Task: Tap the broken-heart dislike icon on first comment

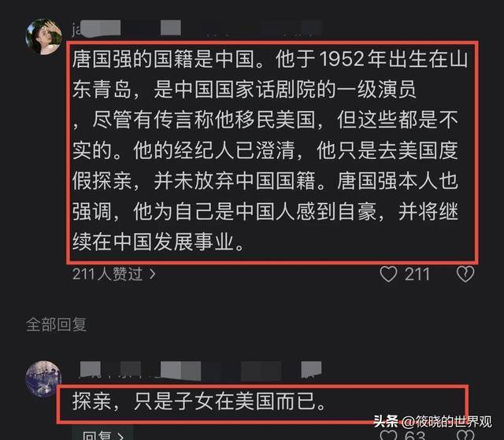Action: [465, 275]
